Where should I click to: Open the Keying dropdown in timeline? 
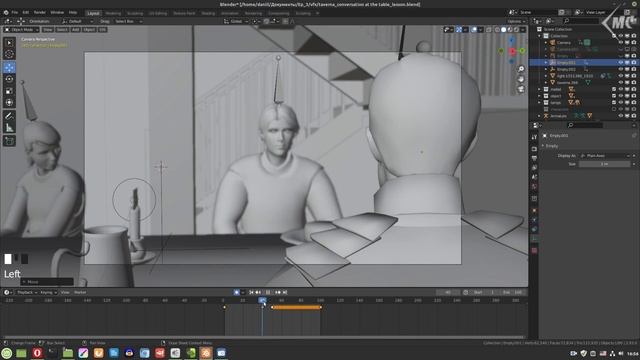click(48, 292)
